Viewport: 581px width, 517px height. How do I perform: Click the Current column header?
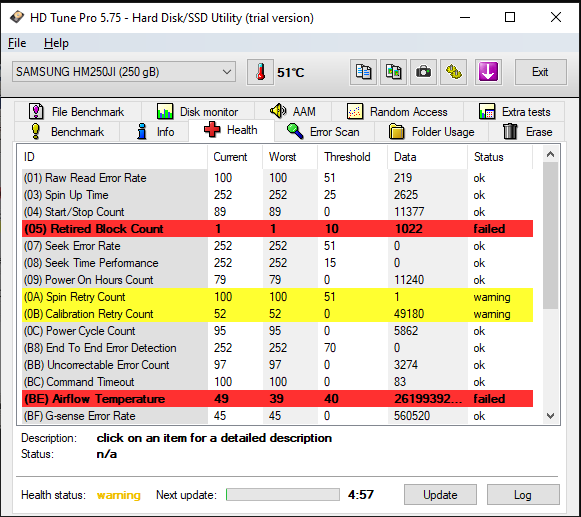[235, 157]
